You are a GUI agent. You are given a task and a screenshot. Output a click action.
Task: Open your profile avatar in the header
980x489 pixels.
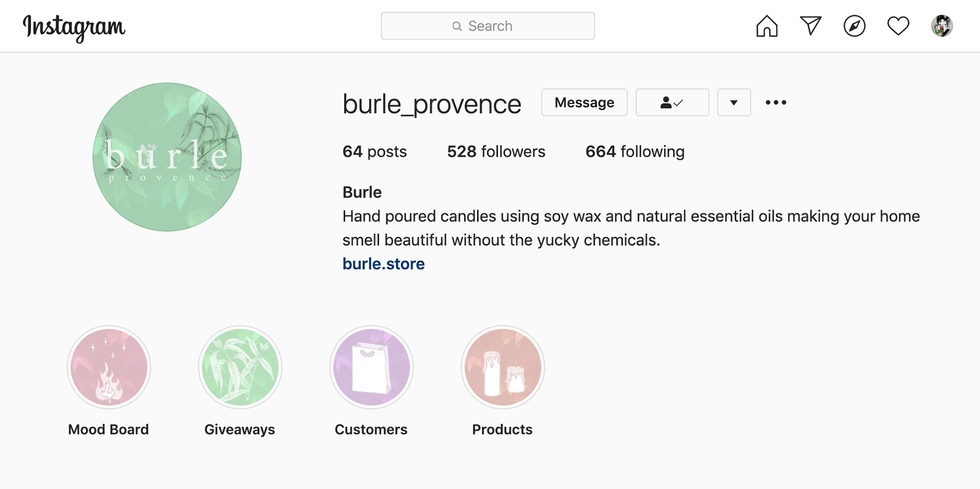[942, 26]
